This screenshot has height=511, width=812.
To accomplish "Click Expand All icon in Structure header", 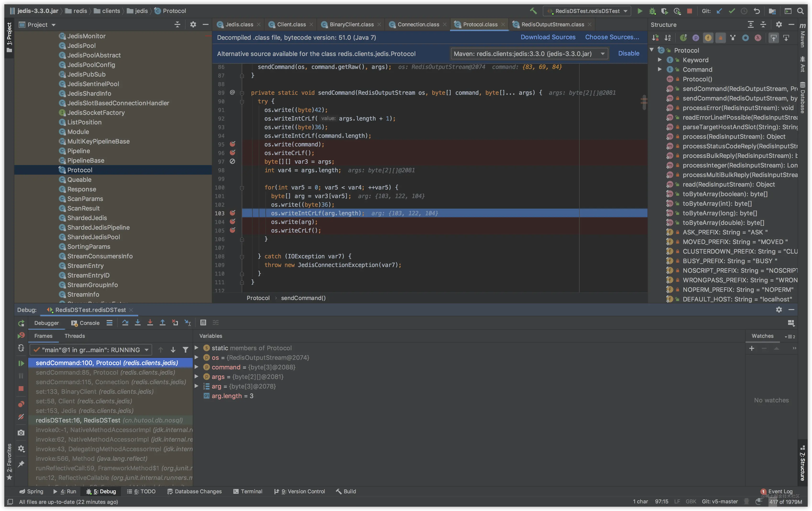I will (751, 25).
